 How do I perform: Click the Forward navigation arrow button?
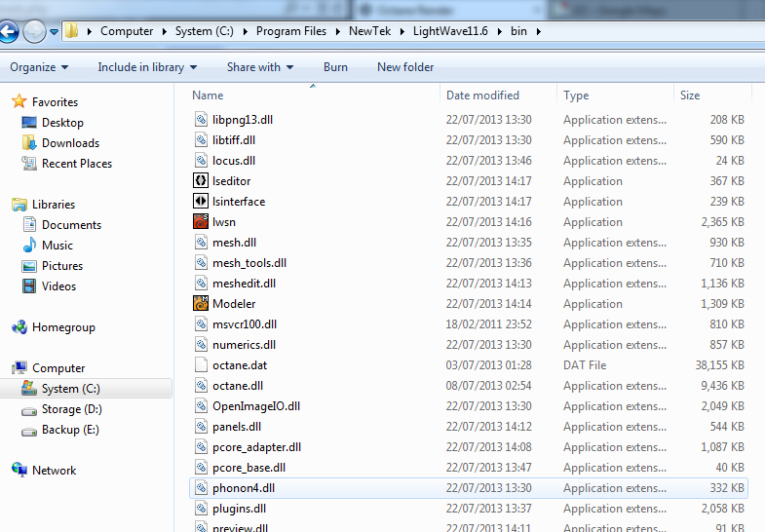[x=34, y=32]
